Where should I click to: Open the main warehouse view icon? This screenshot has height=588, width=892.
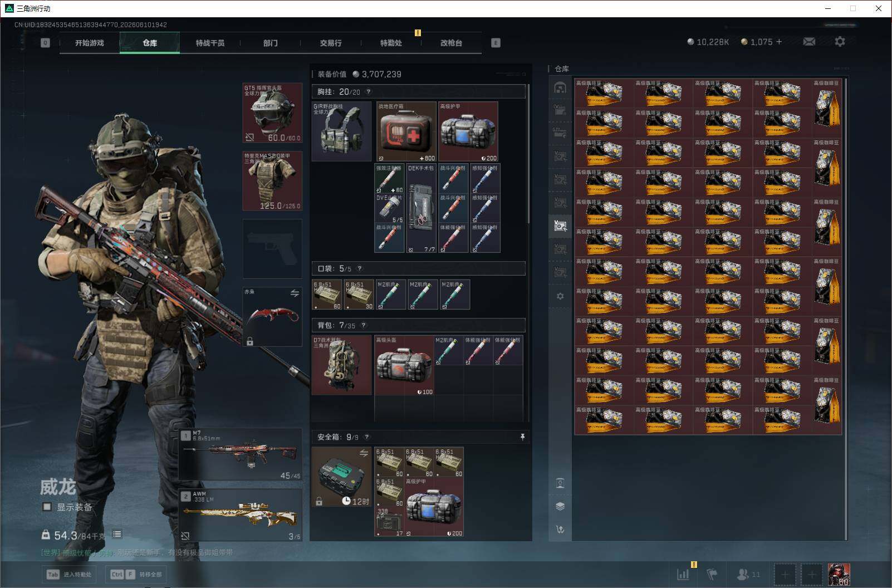click(x=560, y=88)
